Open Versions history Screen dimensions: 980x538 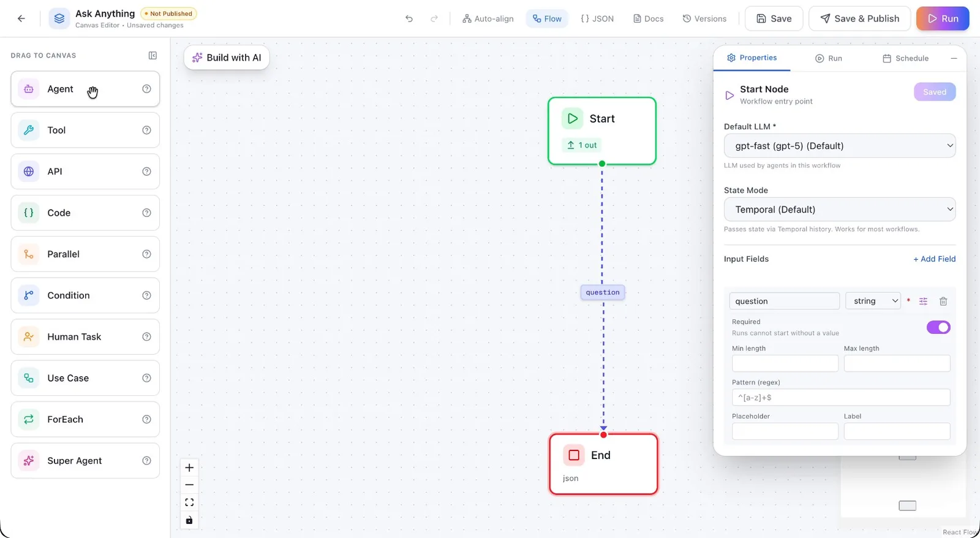click(704, 18)
